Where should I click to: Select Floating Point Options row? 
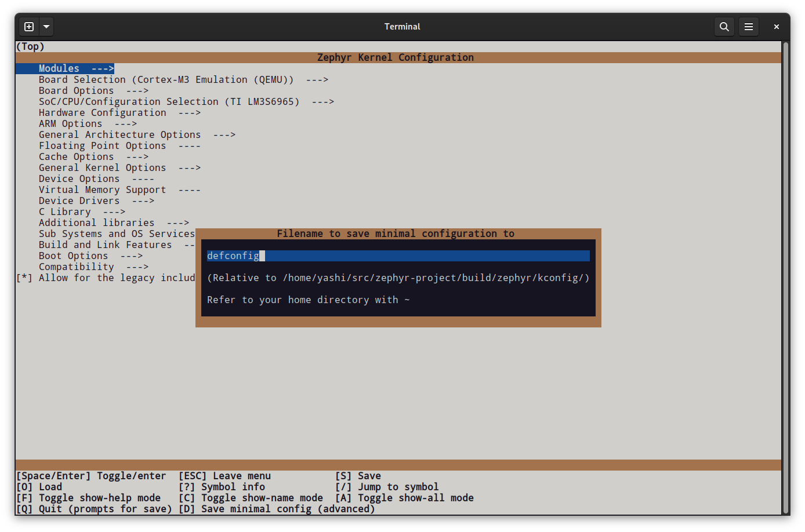point(119,145)
